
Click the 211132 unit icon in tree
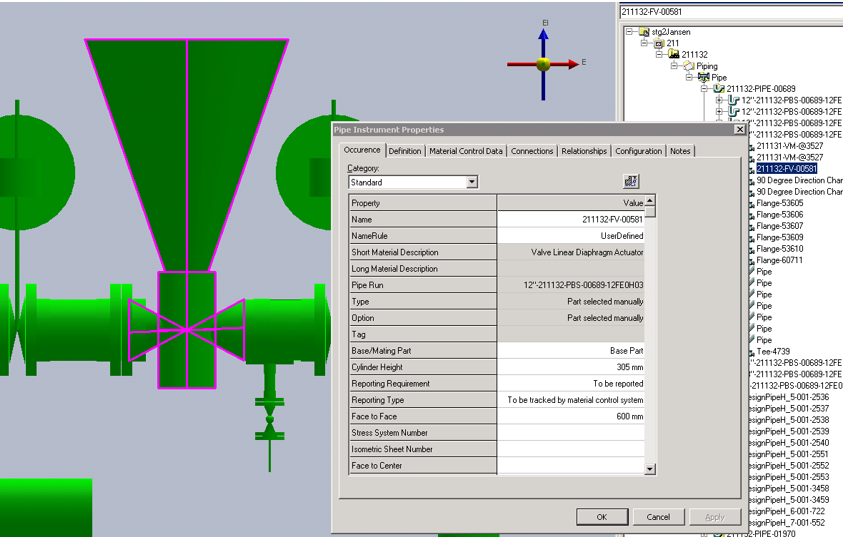coord(673,55)
